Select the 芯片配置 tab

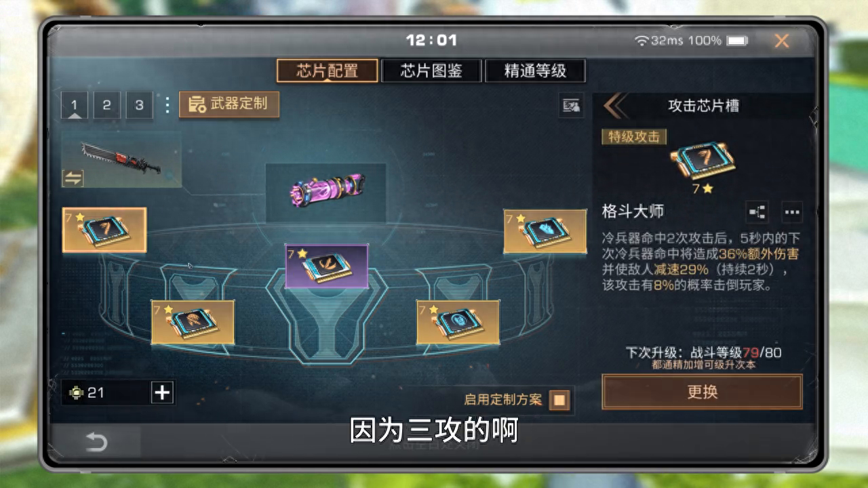pos(327,70)
